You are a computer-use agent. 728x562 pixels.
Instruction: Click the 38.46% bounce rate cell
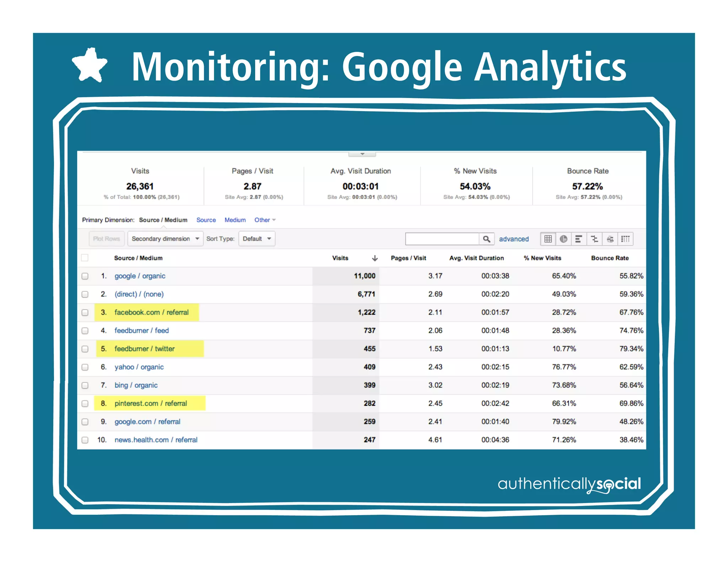(x=631, y=440)
